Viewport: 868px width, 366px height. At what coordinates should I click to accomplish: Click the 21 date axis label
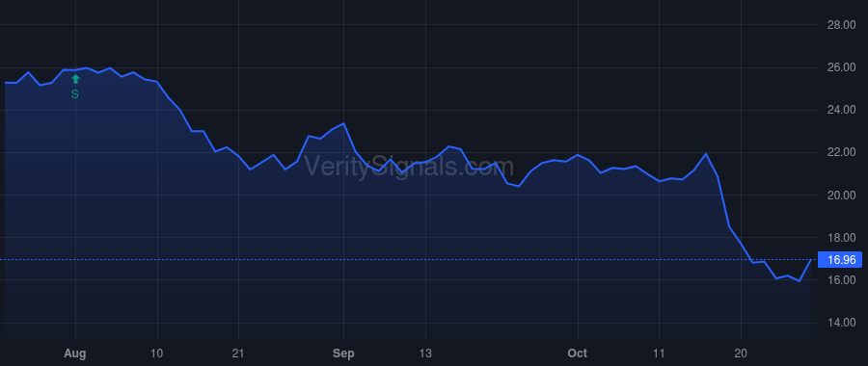238,353
